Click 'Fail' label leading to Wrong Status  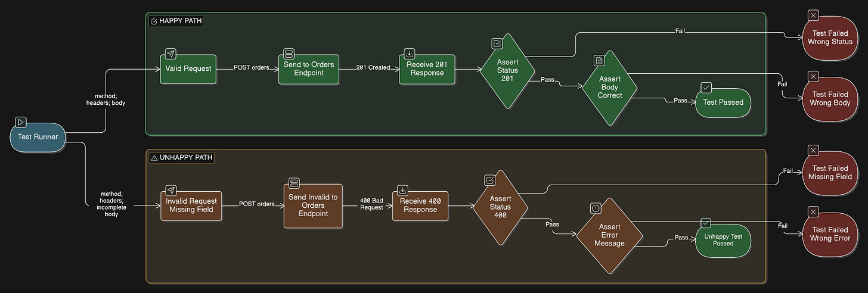(680, 30)
